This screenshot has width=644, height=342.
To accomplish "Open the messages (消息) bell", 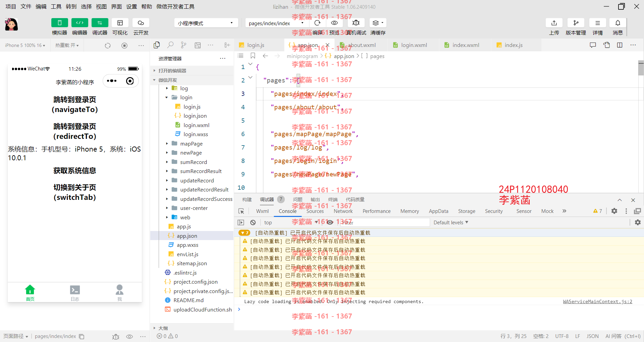I will coord(618,23).
